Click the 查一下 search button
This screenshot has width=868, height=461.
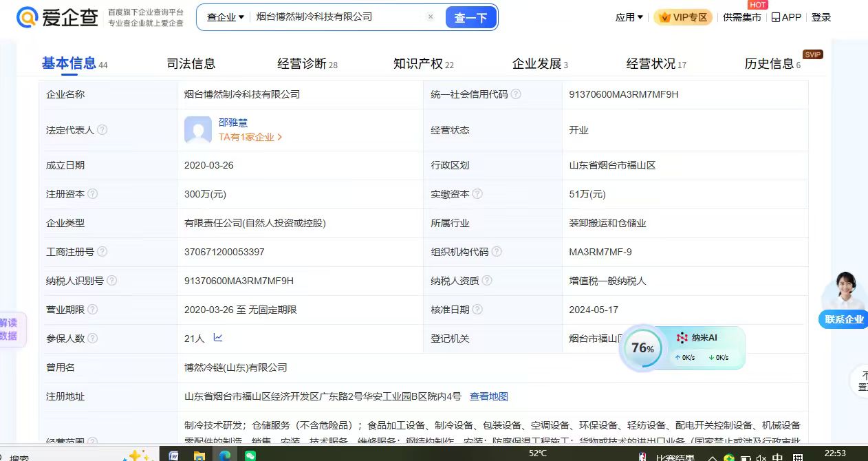[470, 18]
